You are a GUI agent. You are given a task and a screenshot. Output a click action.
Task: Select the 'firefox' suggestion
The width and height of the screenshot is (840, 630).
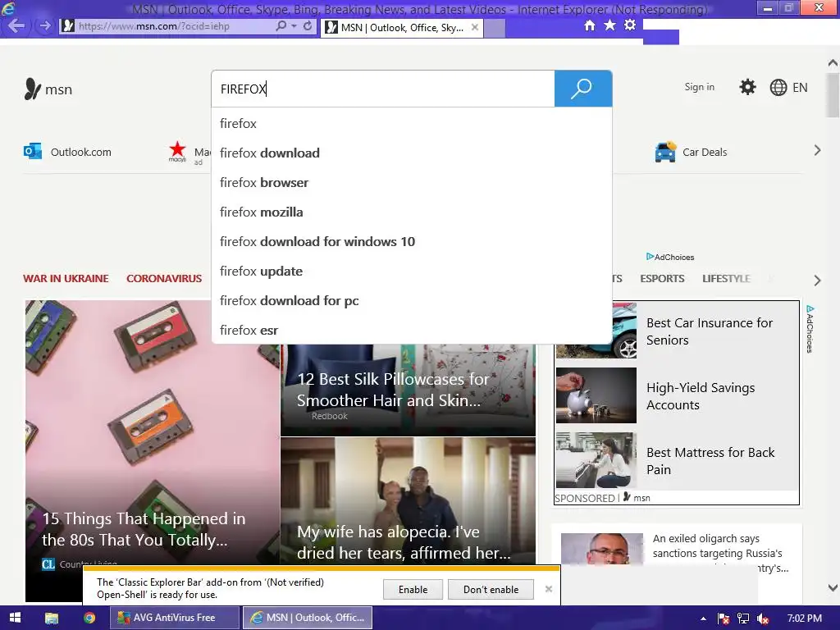pos(412,124)
